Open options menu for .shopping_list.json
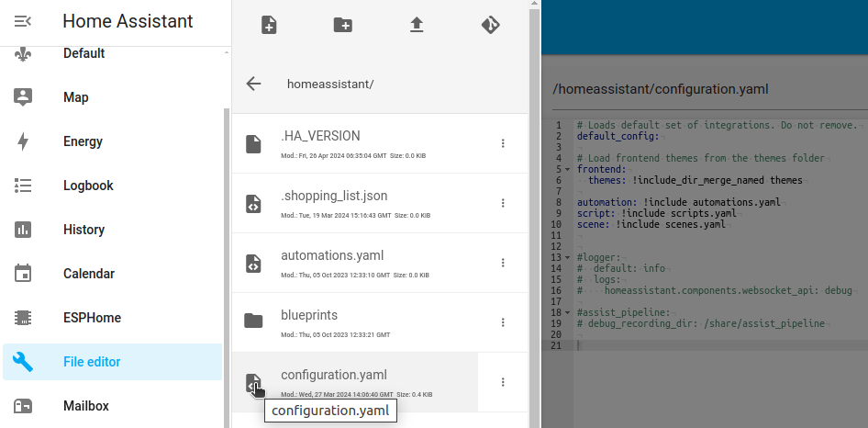The image size is (868, 428). pyautogui.click(x=502, y=203)
